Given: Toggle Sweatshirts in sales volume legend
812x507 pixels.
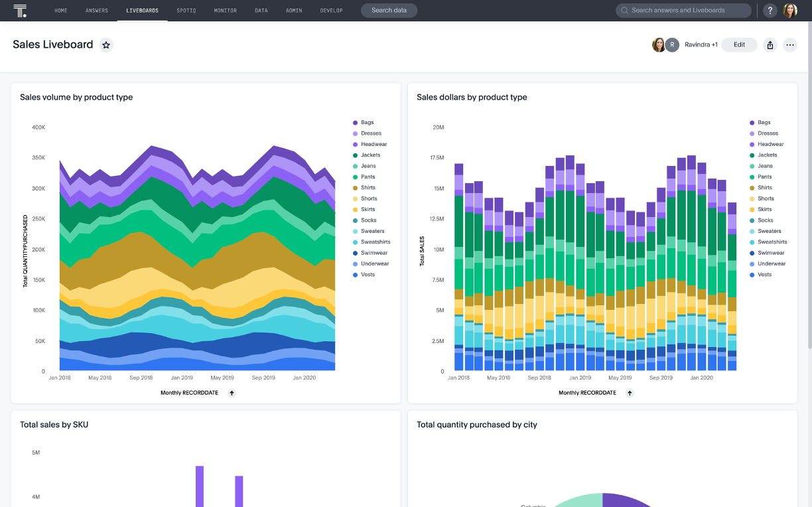Looking at the screenshot, I should point(372,242).
